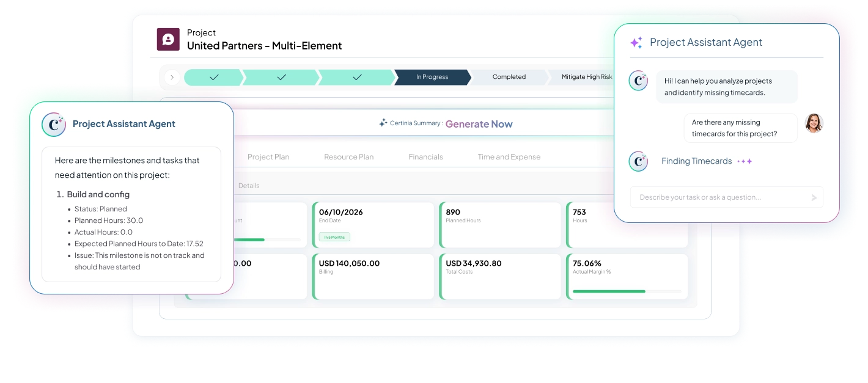Select the third completed stage checkmark
The height and width of the screenshot is (383, 868).
357,78
